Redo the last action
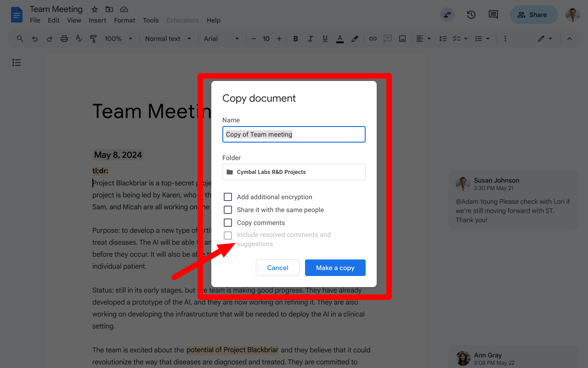This screenshot has width=588, height=368. click(x=50, y=39)
